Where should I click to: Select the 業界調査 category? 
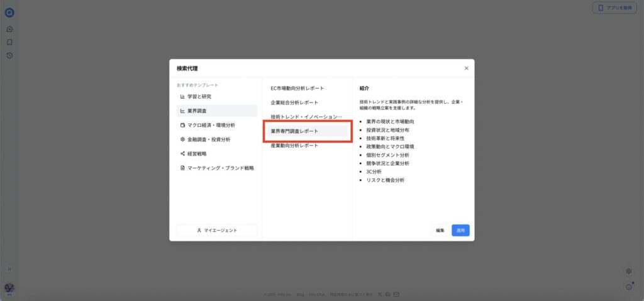pyautogui.click(x=217, y=111)
